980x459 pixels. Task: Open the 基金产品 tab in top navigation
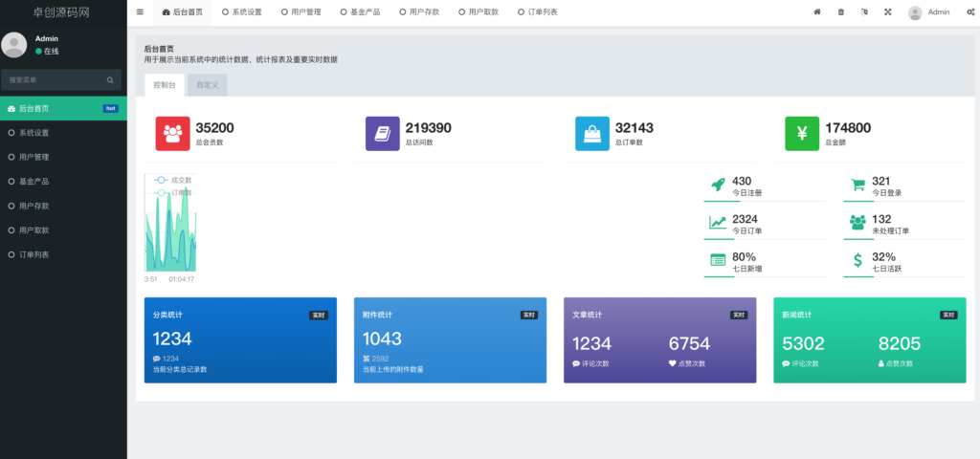360,12
